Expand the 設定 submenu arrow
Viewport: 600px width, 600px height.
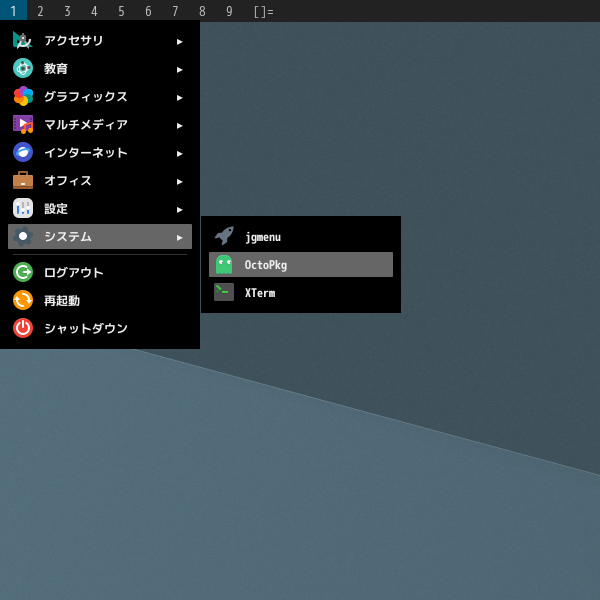point(179,209)
